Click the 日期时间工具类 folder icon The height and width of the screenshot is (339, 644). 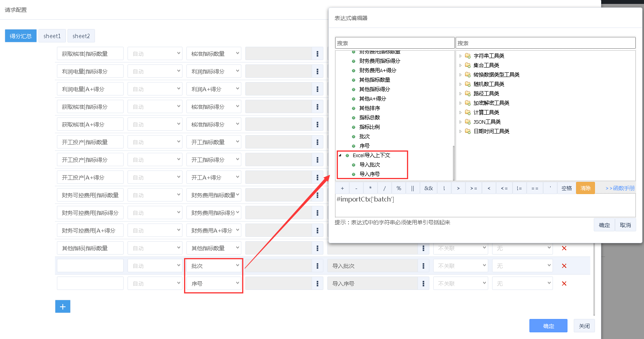[468, 131]
